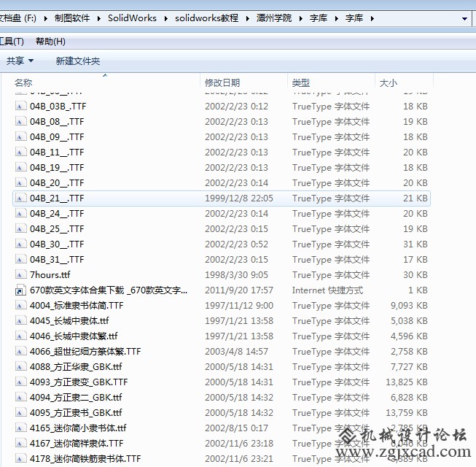Click the date 1998/3/30 9:05
This screenshot has height=467, width=476.
pos(236,274)
